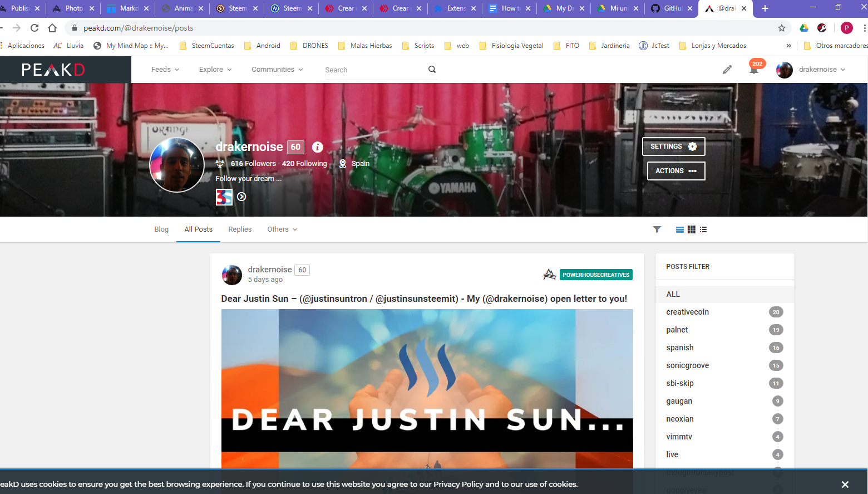Open the SteemCuentas bookmark folder
Image resolution: width=868 pixels, height=494 pixels.
point(207,46)
